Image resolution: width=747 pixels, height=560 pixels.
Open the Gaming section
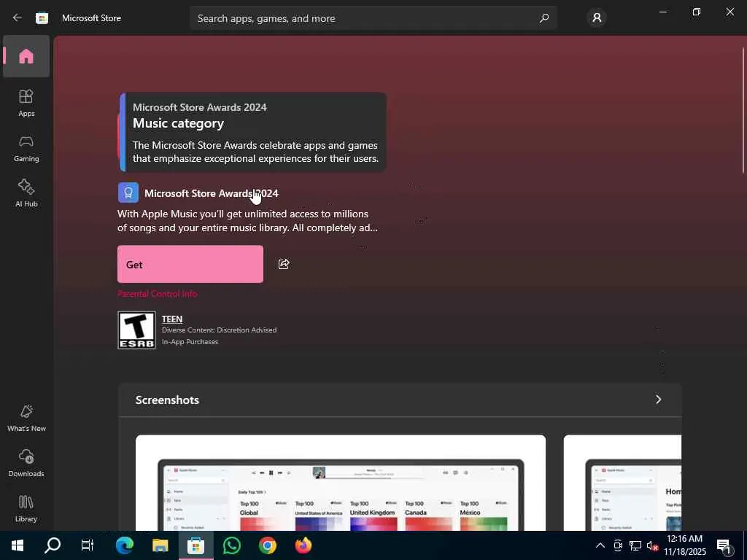pos(26,149)
